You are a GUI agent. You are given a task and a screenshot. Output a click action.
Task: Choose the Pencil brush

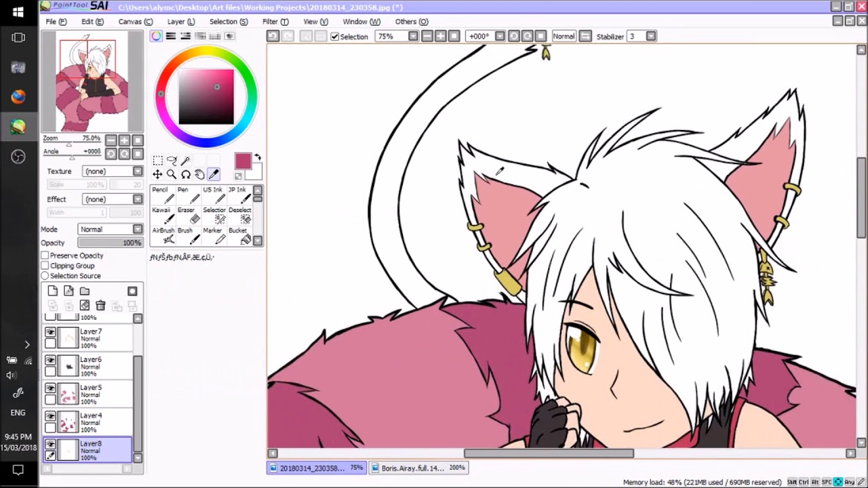pyautogui.click(x=163, y=195)
